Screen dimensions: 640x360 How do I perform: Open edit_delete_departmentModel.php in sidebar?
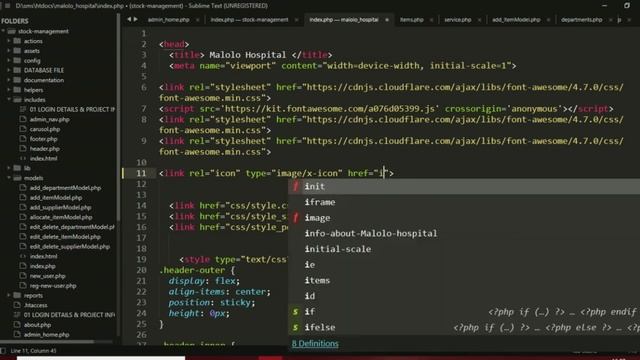click(x=72, y=227)
